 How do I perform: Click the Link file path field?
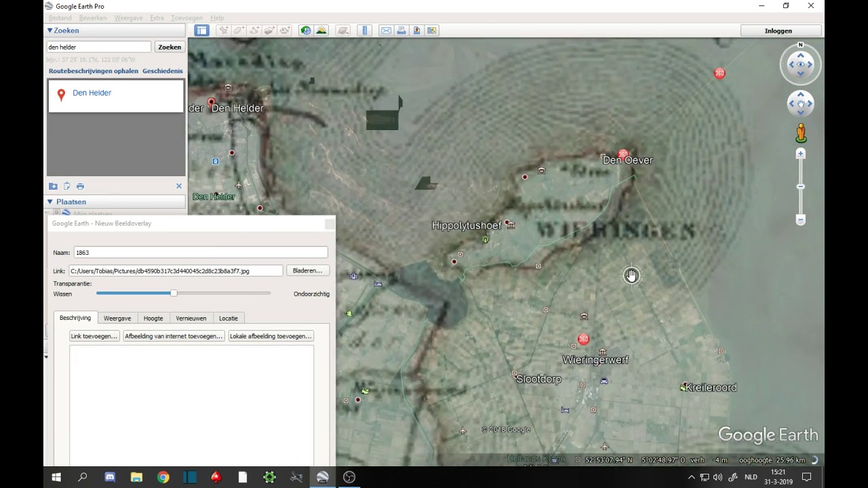tap(175, 270)
